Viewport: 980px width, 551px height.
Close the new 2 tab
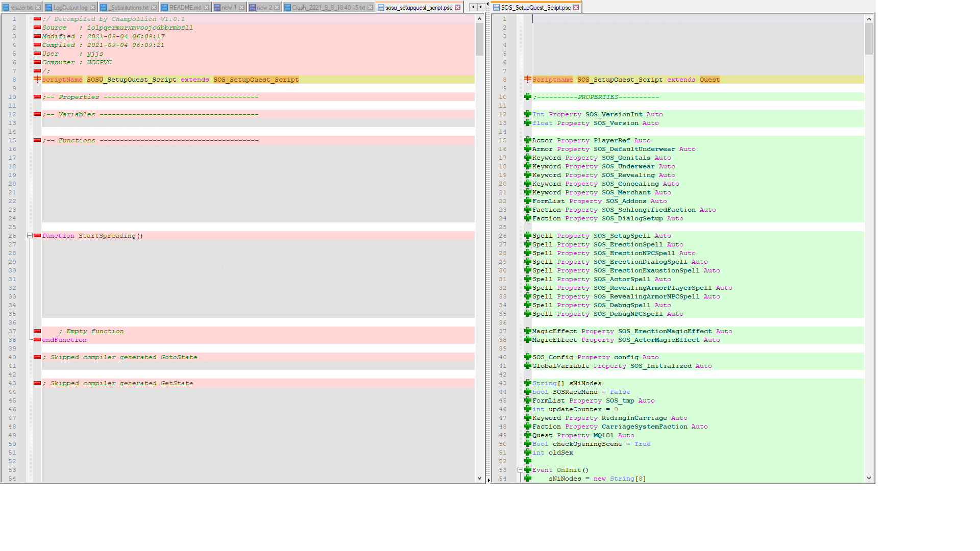[277, 8]
